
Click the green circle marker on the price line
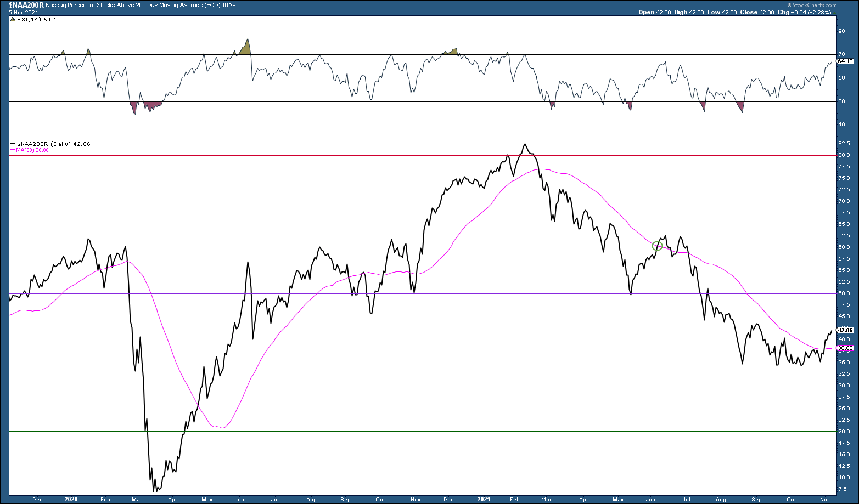[656, 246]
